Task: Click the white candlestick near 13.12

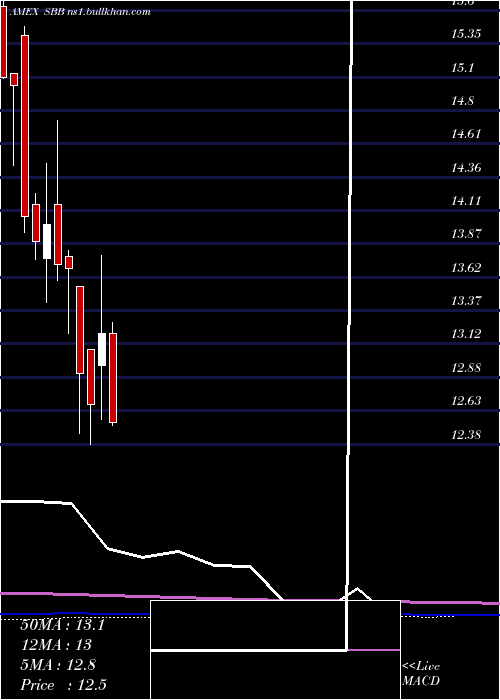Action: (x=102, y=349)
